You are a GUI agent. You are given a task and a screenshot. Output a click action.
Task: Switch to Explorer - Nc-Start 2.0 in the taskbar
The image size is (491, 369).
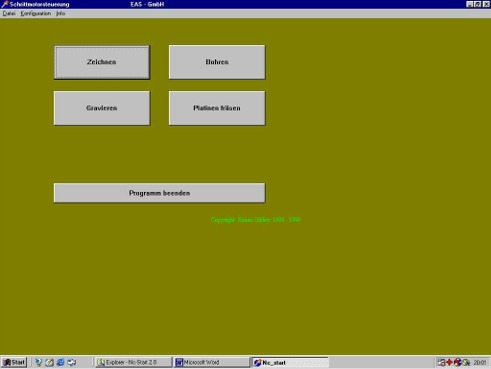coord(133,362)
